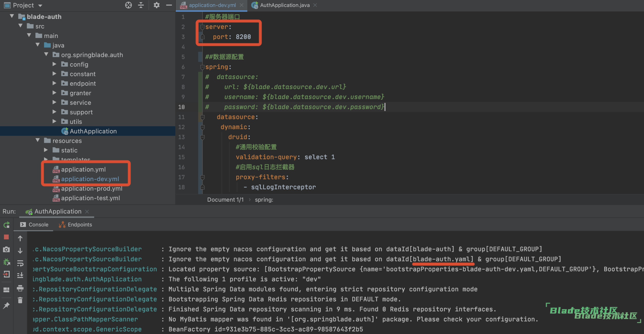
Task: Click NacosPropertySourceBuilder class on blade-auth.yaml log line
Action: pyautogui.click(x=87, y=259)
